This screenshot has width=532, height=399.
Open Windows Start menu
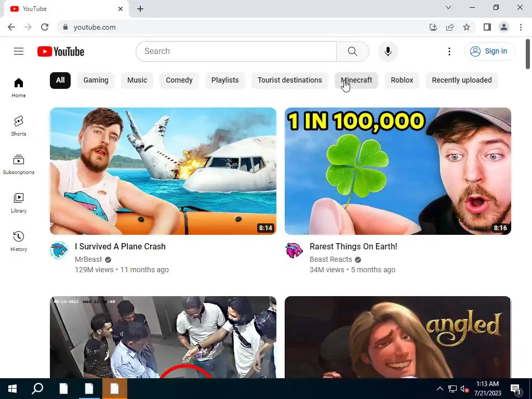click(x=12, y=389)
